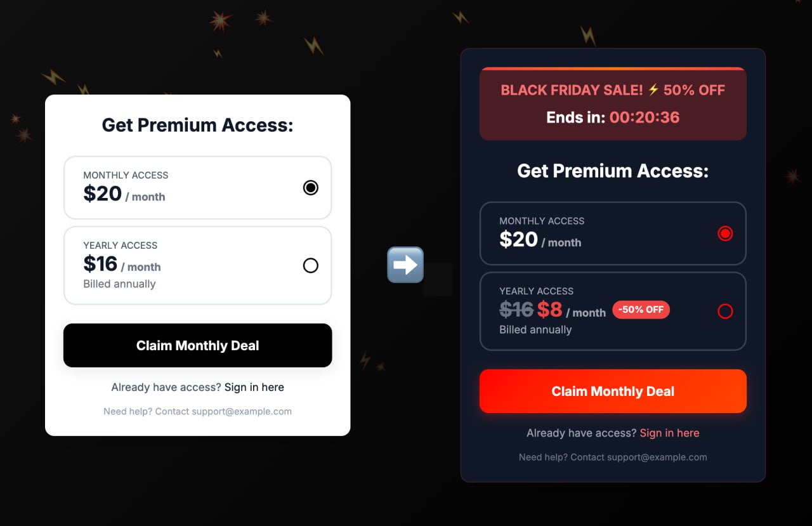Screen dimensions: 812x526
Task: Click lightning bolt in Black Friday banner
Action: click(653, 90)
